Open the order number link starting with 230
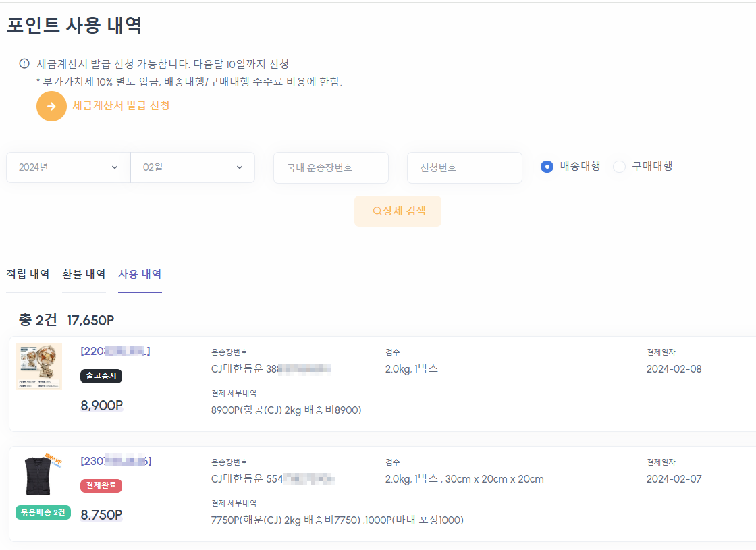The height and width of the screenshot is (550, 756). click(x=115, y=461)
